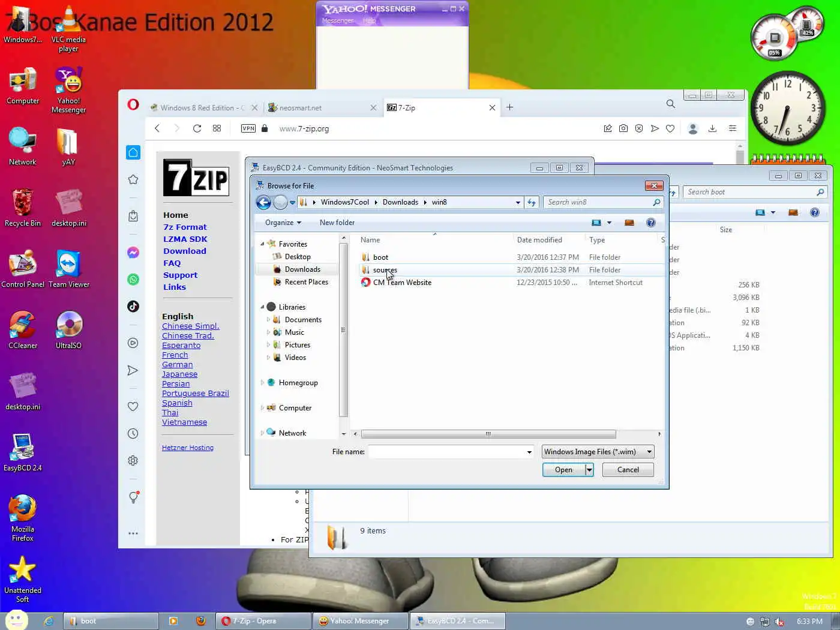This screenshot has width=840, height=630.
Task: Switch to Windows 8 Red Edition tab
Action: tap(203, 108)
